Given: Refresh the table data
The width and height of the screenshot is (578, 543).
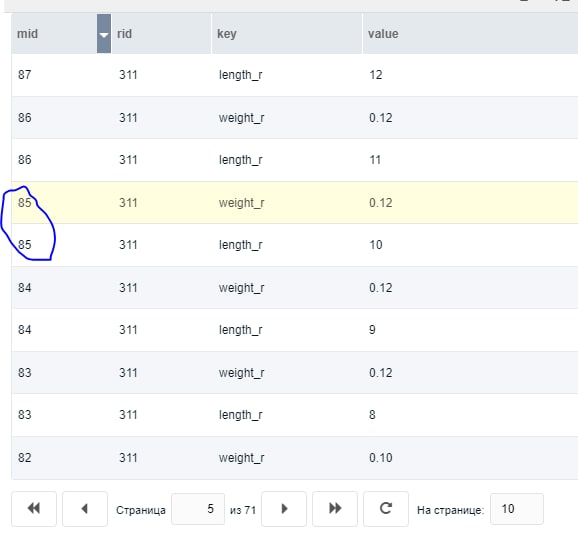Looking at the screenshot, I should click(386, 509).
